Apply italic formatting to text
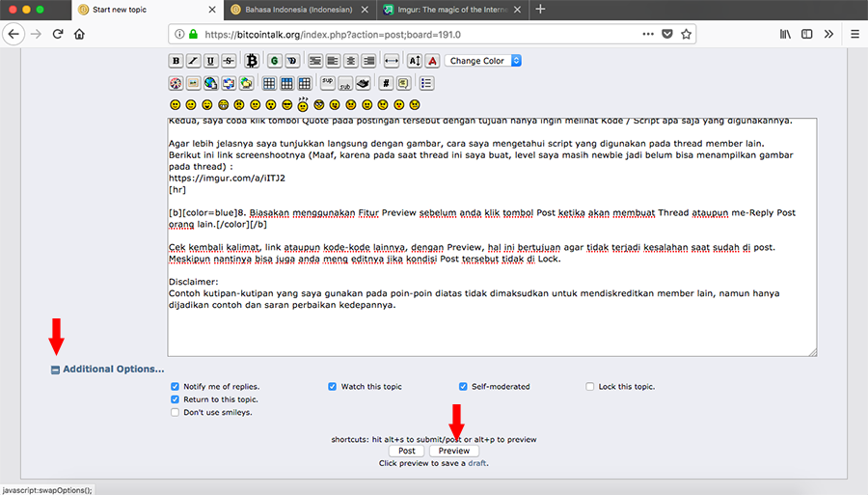The image size is (868, 495). coord(193,61)
